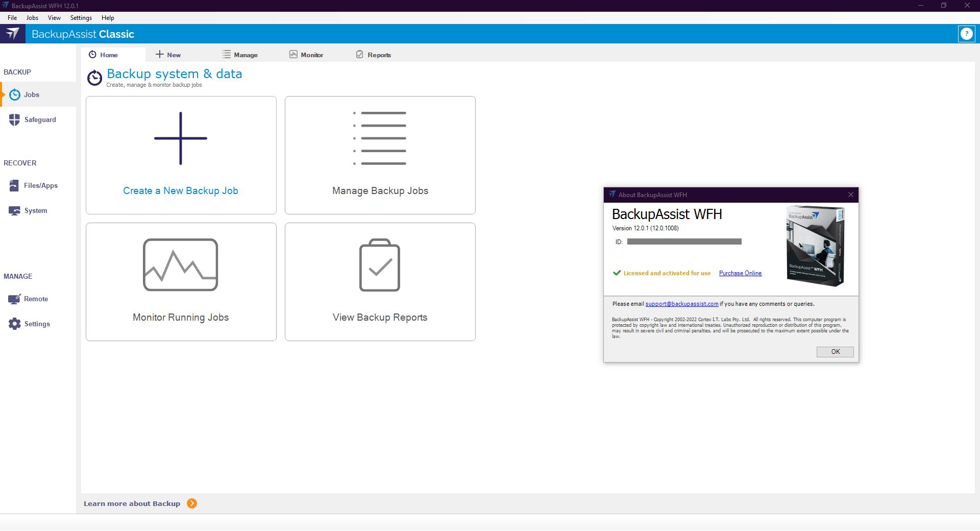This screenshot has height=531, width=980.
Task: Click the Monitor tab chart icon
Action: point(293,55)
